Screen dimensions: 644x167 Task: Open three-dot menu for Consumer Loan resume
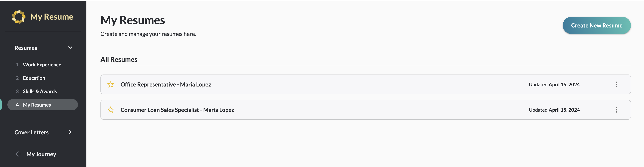point(616,110)
